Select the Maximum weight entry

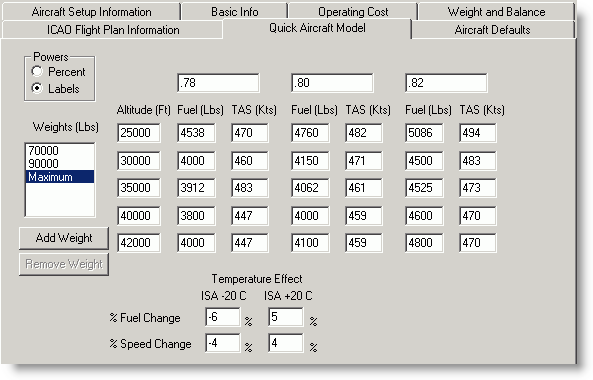60,177
